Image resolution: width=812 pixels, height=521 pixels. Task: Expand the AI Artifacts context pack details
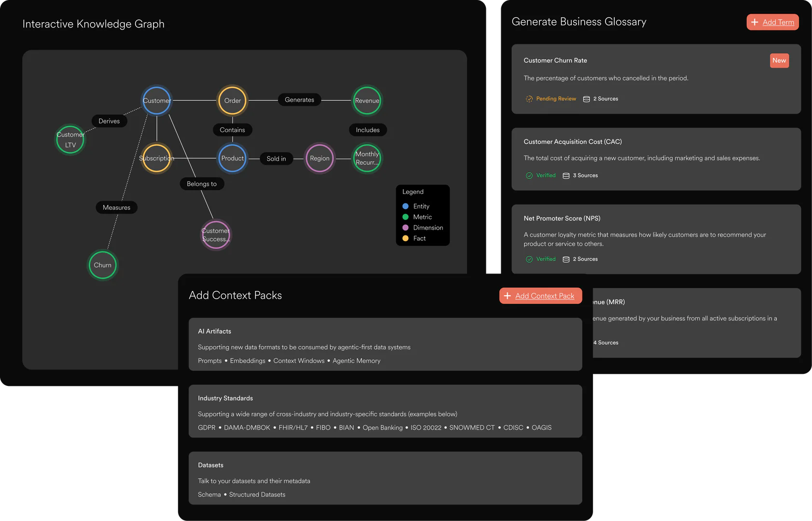coord(385,344)
